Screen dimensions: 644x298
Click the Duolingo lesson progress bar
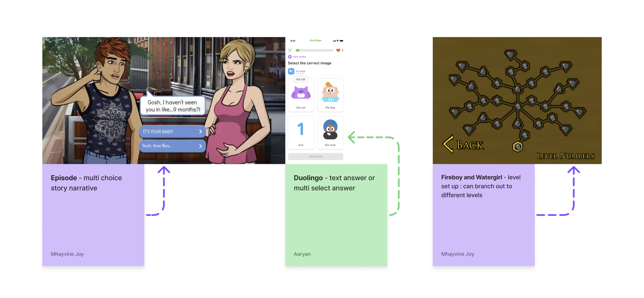(314, 50)
